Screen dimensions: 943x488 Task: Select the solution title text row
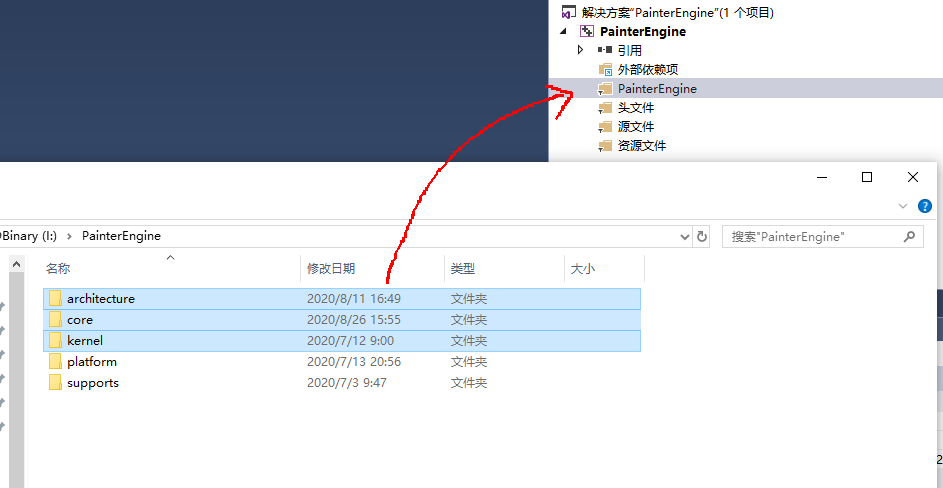pos(677,13)
